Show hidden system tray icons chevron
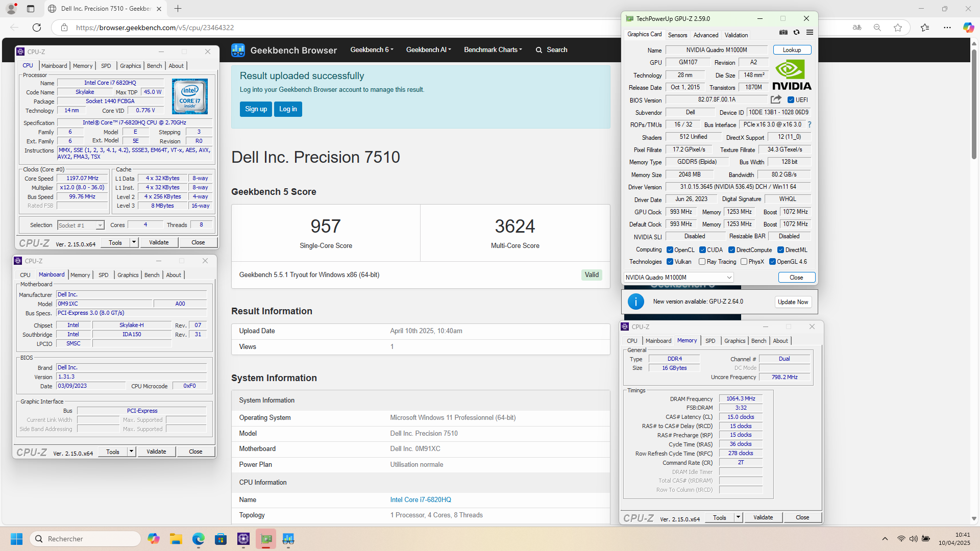980x551 pixels. tap(885, 539)
